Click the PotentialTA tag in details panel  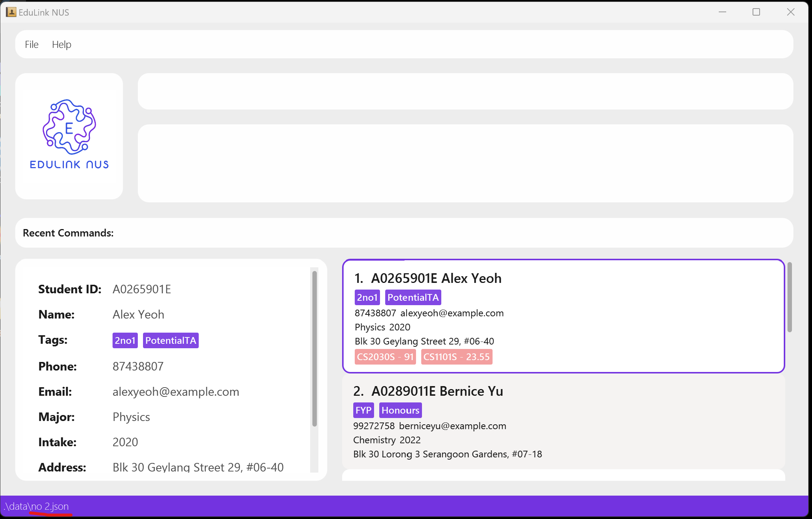(x=170, y=340)
